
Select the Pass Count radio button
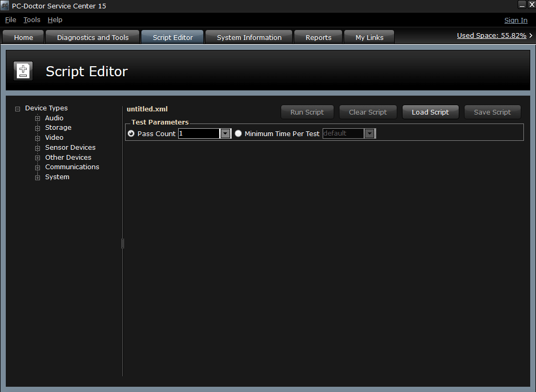pyautogui.click(x=131, y=133)
